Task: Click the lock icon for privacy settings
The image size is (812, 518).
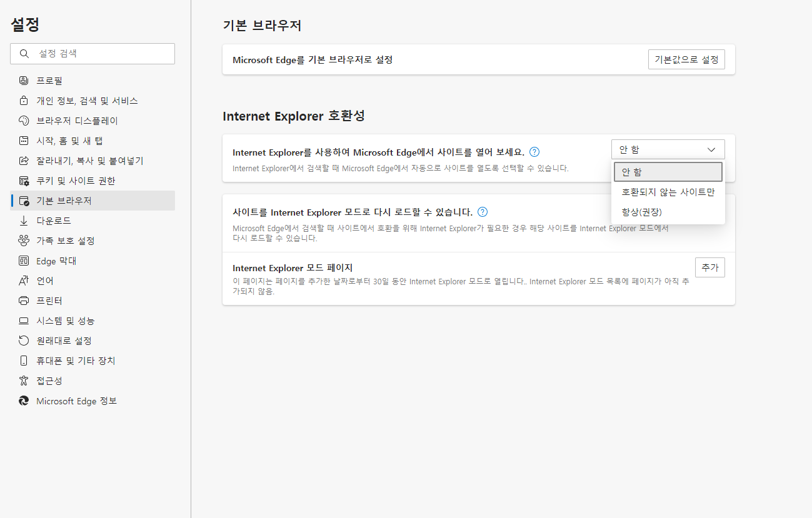Action: [x=24, y=101]
